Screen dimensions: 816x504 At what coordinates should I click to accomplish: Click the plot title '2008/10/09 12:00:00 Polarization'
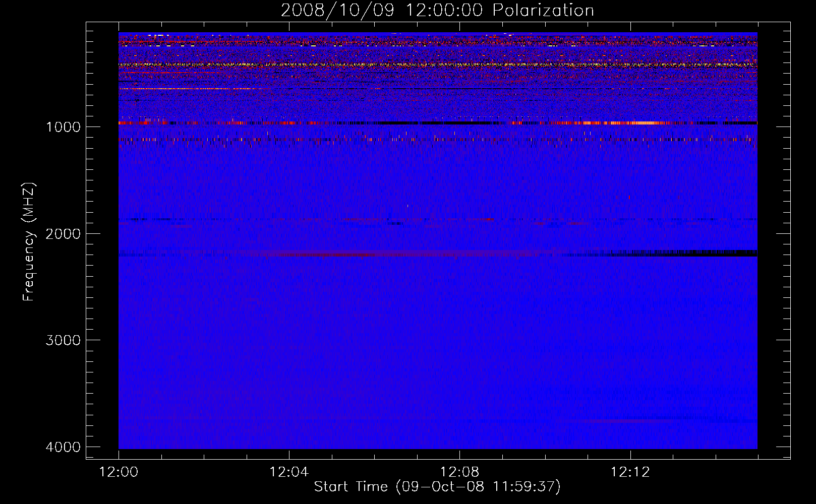437,11
